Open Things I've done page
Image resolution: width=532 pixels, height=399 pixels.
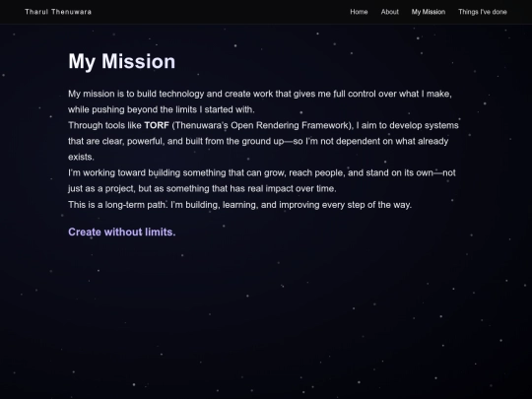coord(483,12)
